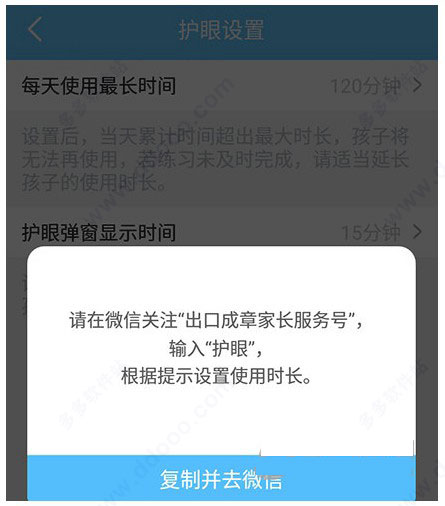Expand the chevron beside 15分钟
The height and width of the screenshot is (506, 445).
click(417, 231)
